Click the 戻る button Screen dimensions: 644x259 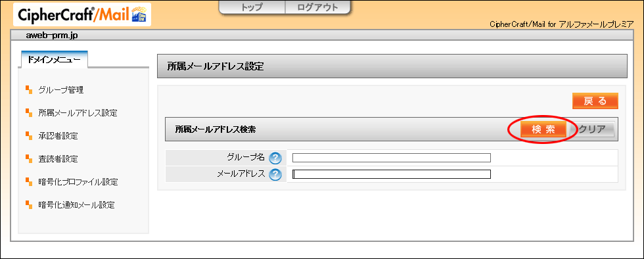595,101
